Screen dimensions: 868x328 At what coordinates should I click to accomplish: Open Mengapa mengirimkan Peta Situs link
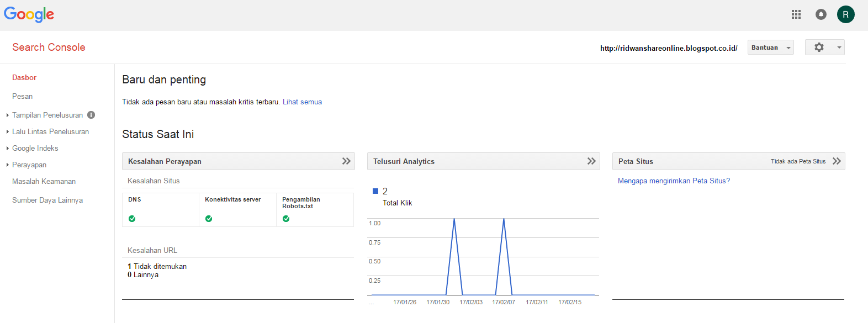coord(674,181)
